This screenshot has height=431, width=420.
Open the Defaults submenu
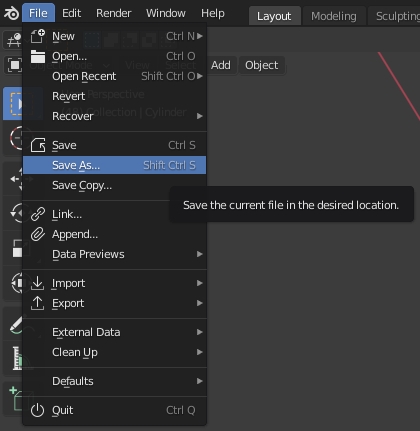(114, 381)
